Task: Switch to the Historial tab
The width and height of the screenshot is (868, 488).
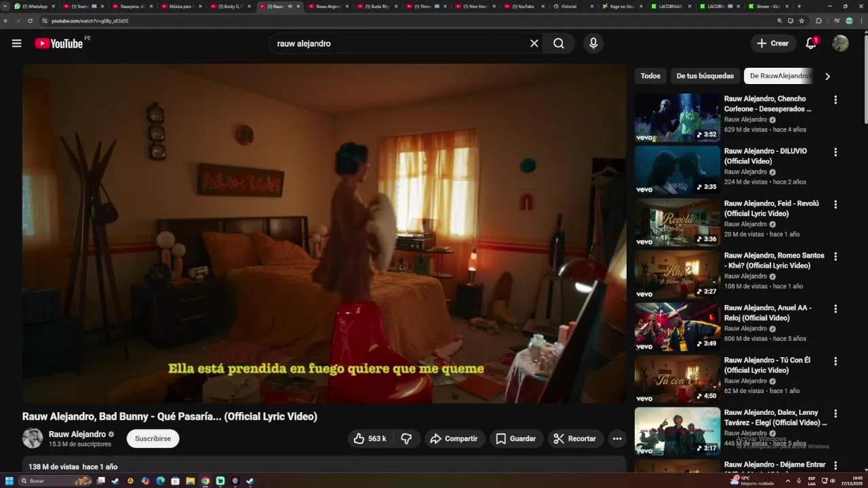Action: coord(573,6)
